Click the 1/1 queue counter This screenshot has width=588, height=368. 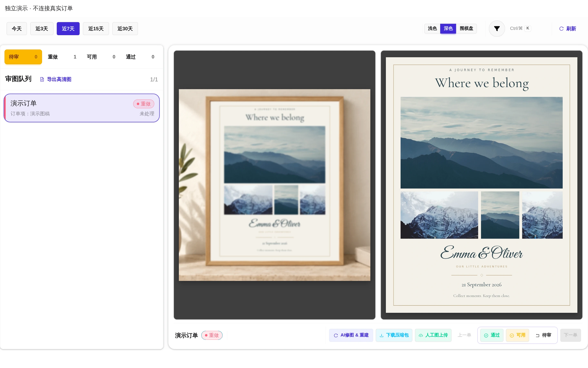(154, 79)
